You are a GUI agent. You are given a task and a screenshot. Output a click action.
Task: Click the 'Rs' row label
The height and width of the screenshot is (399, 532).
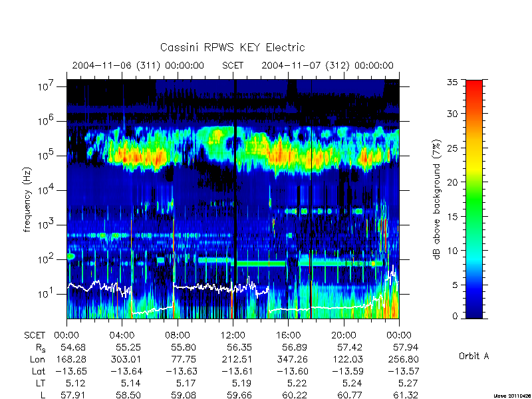pyautogui.click(x=41, y=348)
